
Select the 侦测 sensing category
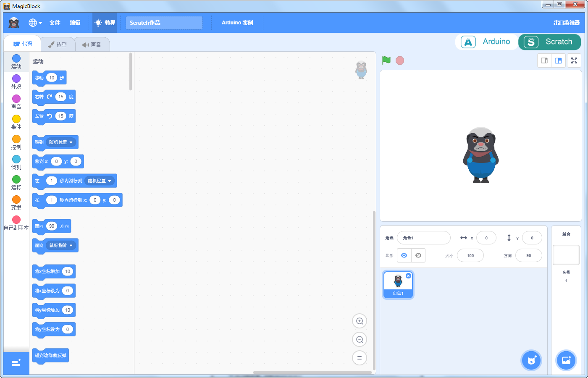pyautogui.click(x=16, y=163)
